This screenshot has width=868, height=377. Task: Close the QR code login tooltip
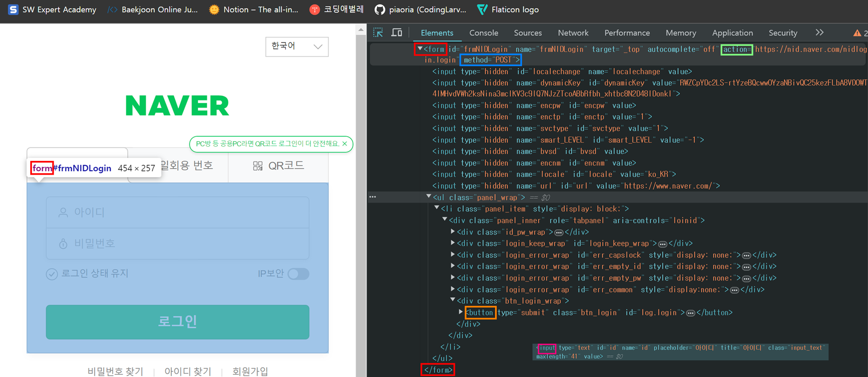click(345, 144)
